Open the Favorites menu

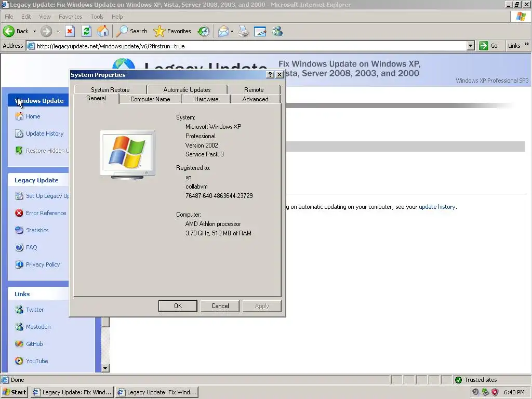(71, 17)
